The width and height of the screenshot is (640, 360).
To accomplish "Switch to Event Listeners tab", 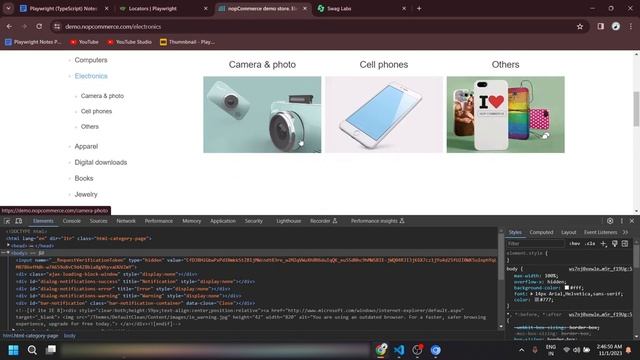I will 600,232.
